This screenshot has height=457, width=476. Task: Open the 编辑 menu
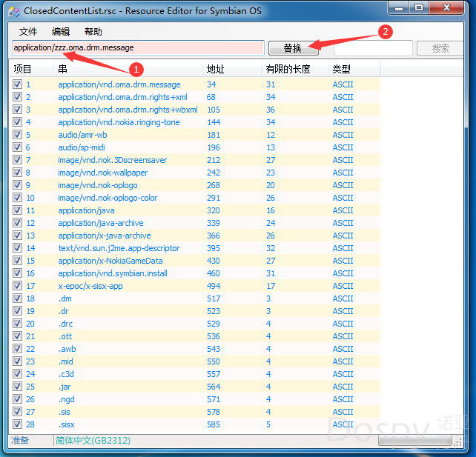[x=61, y=32]
